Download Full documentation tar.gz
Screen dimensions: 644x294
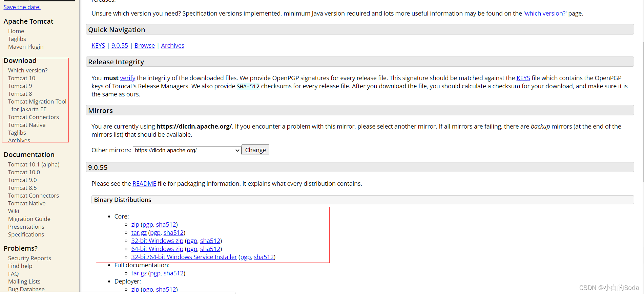pos(139,273)
